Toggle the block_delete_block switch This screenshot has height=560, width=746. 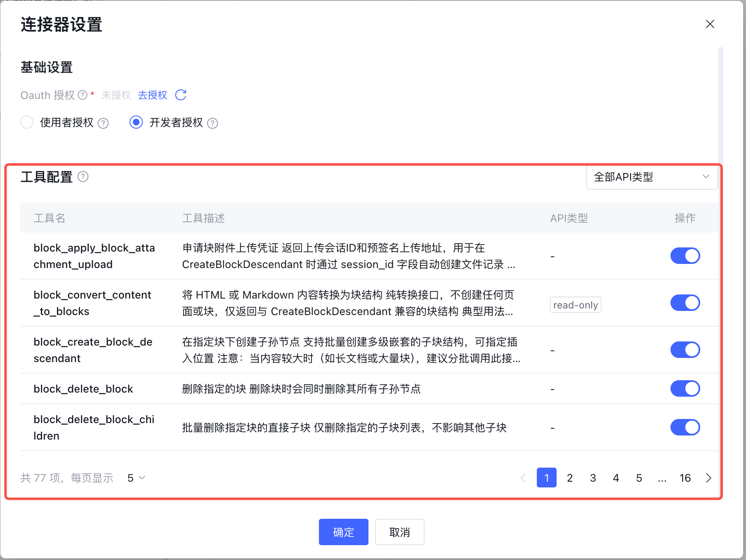685,388
